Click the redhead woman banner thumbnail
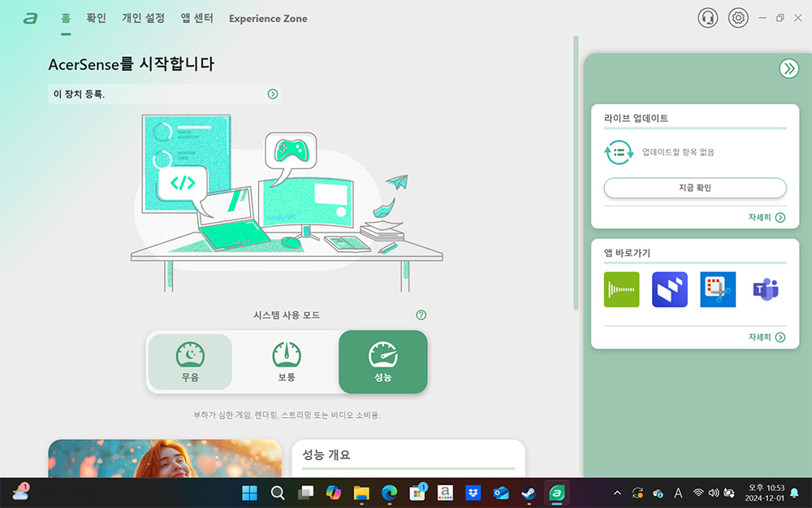 click(165, 458)
